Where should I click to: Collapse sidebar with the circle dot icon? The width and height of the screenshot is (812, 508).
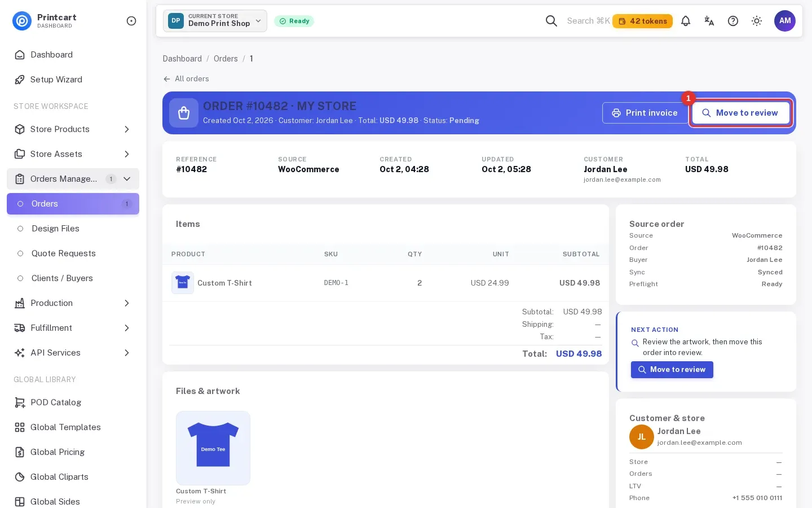click(x=131, y=21)
